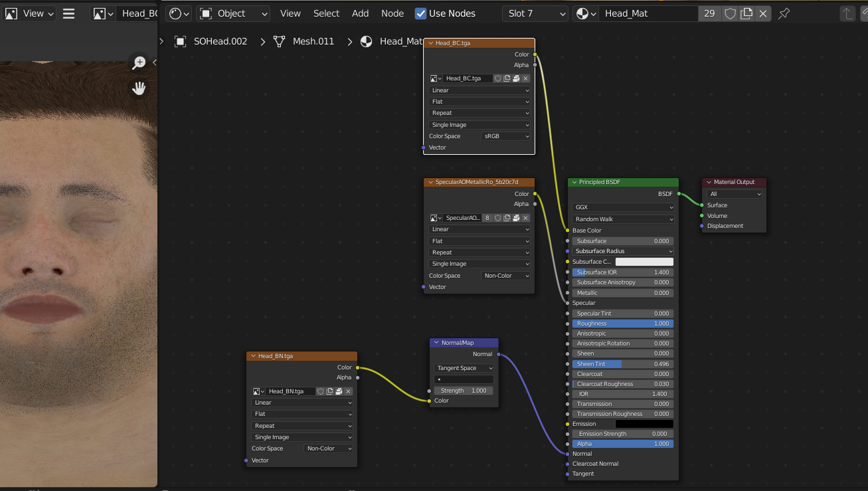The width and height of the screenshot is (868, 491).
Task: Open the All target dropdown on Material Output
Action: (x=735, y=194)
